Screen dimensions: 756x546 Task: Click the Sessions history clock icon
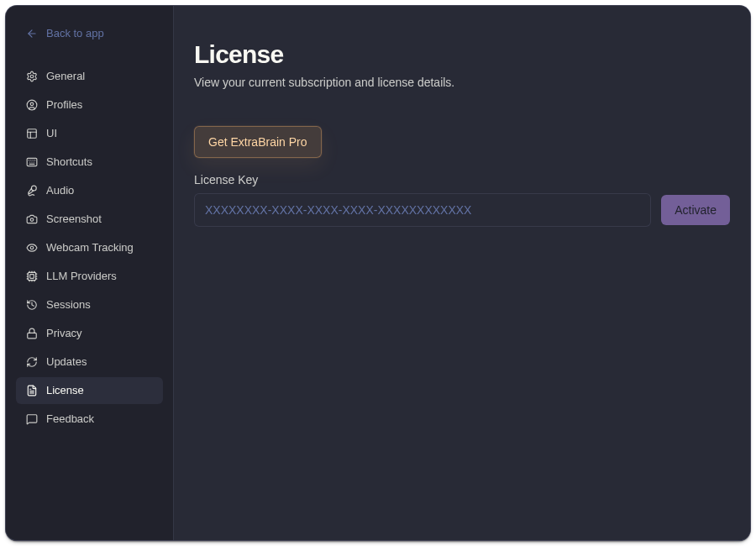pyautogui.click(x=32, y=304)
